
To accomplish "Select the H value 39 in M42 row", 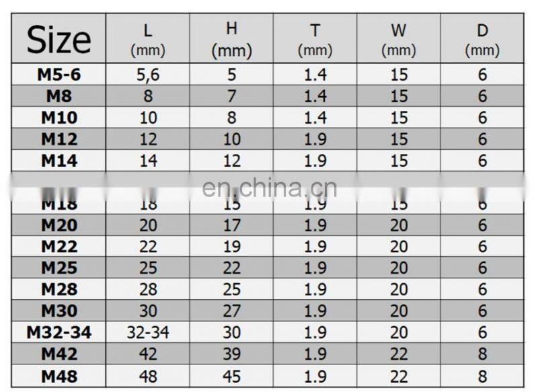I will pyautogui.click(x=231, y=354).
